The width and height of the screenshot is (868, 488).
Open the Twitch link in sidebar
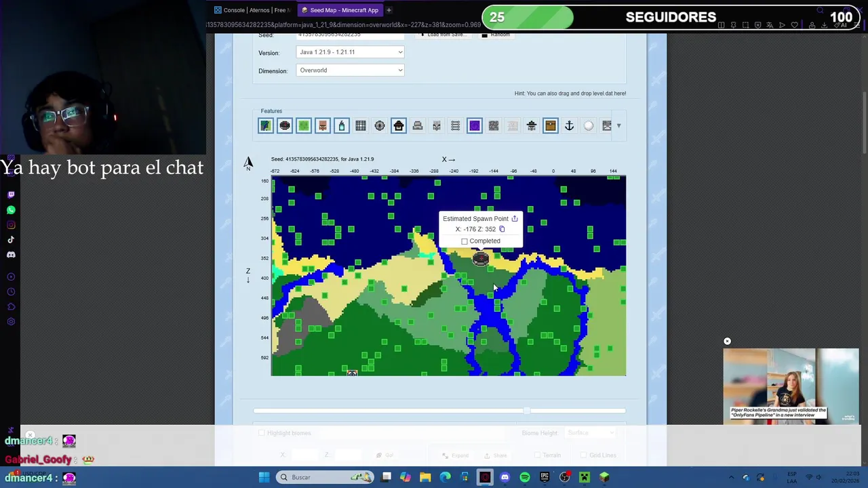[11, 195]
